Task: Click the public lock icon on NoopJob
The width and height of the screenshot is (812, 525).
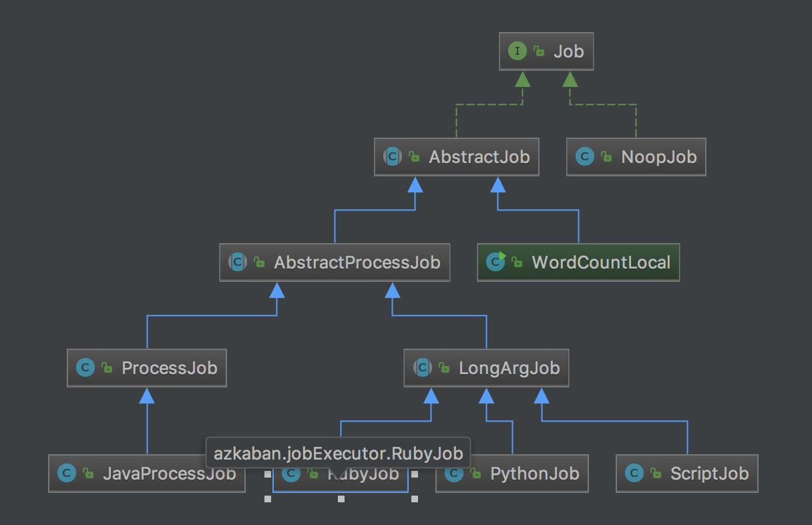Action: [x=606, y=157]
